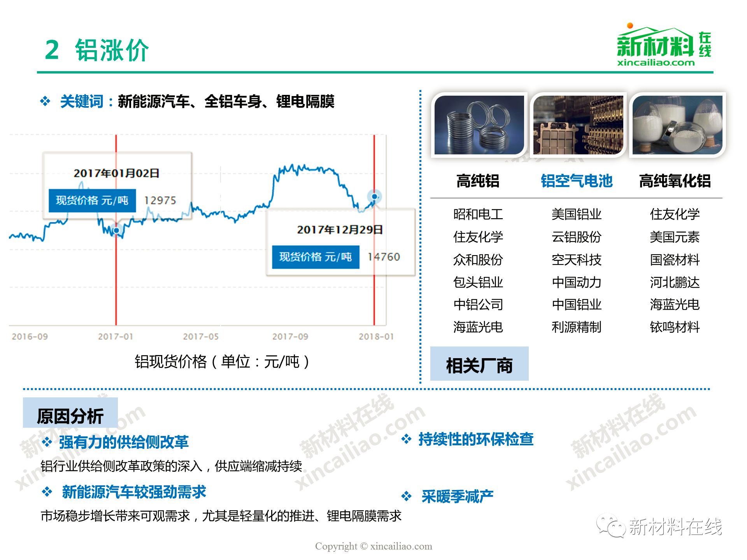Viewport: 747px width, 560px height.
Task: Click the 2018-01 axis label
Action: 376,336
